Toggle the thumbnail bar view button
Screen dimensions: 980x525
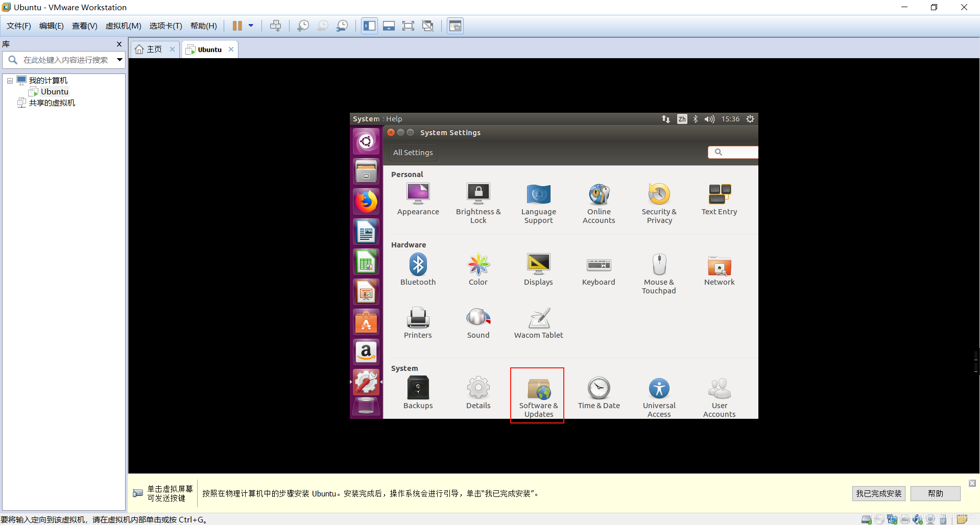tap(389, 26)
